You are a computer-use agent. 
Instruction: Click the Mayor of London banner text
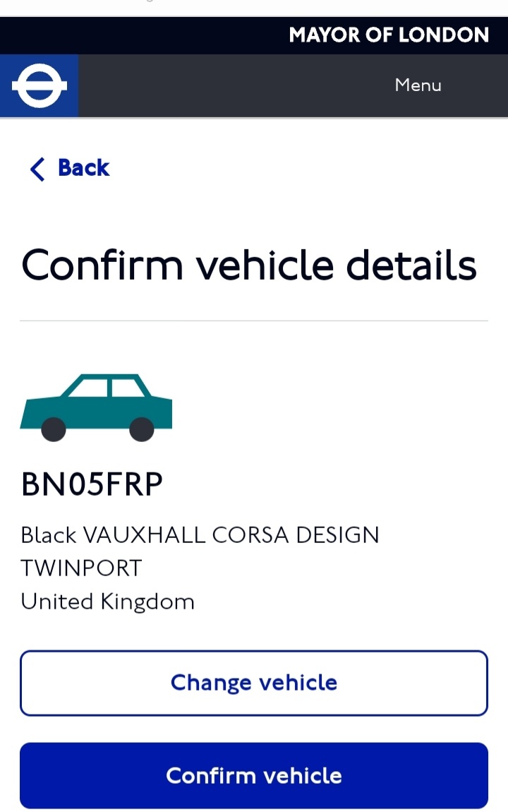[389, 35]
